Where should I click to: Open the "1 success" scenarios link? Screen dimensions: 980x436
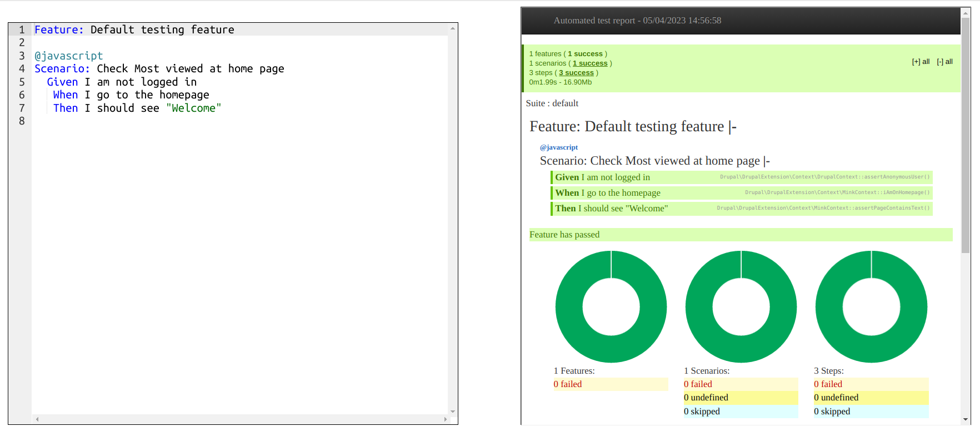590,63
